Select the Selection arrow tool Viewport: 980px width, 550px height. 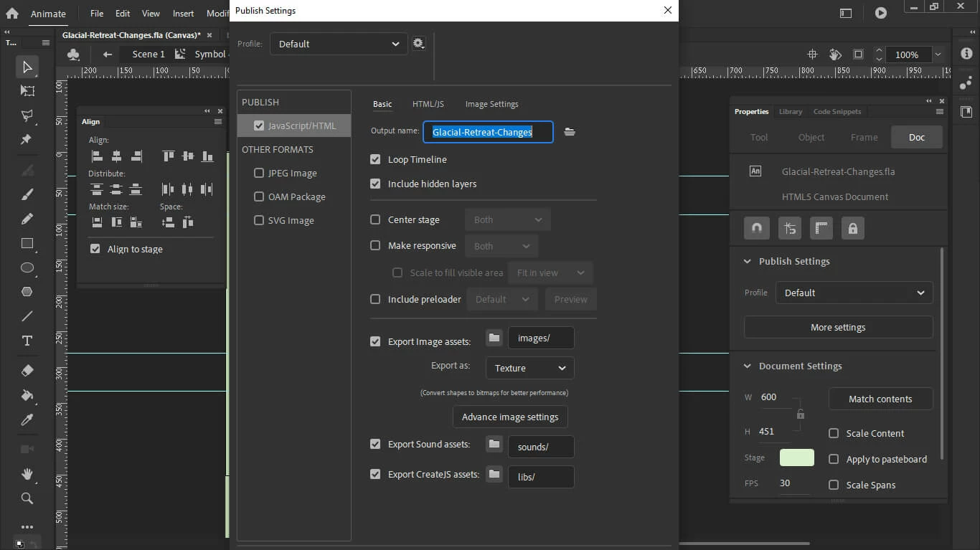tap(27, 67)
